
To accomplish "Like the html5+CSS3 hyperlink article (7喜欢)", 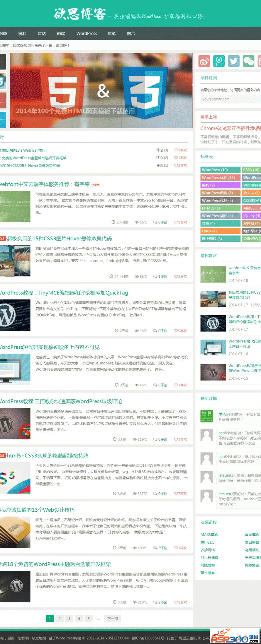I will coord(180,494).
